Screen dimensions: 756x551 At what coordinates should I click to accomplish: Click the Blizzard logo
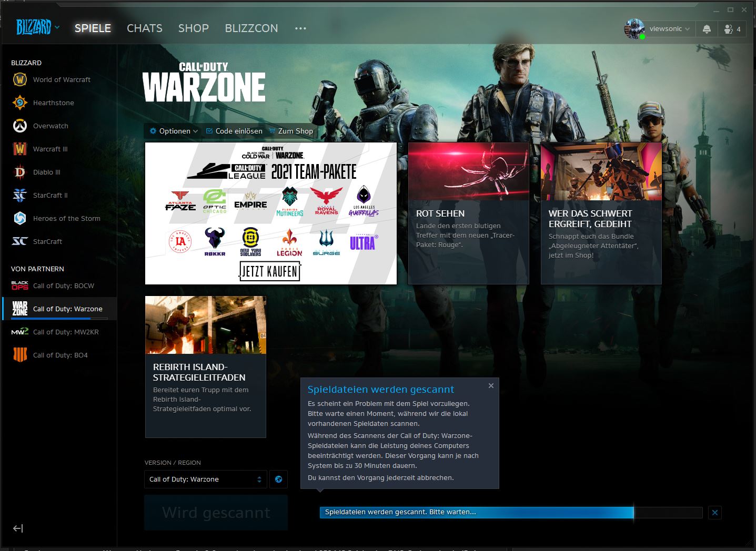point(34,27)
